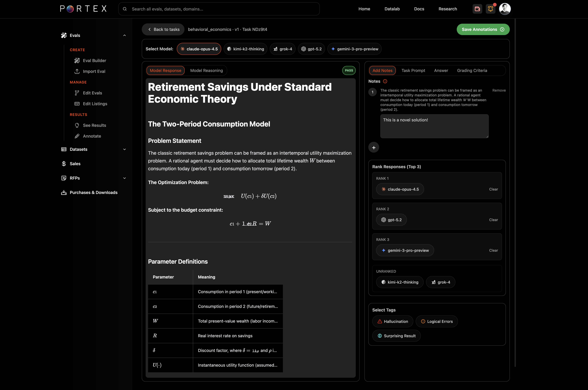Open the notifications bell
The width and height of the screenshot is (588, 390).
490,9
